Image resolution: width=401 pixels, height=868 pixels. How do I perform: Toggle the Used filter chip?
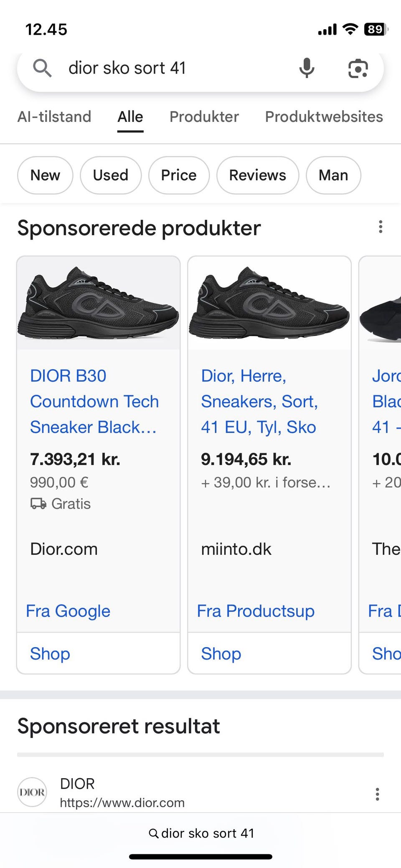(x=111, y=175)
